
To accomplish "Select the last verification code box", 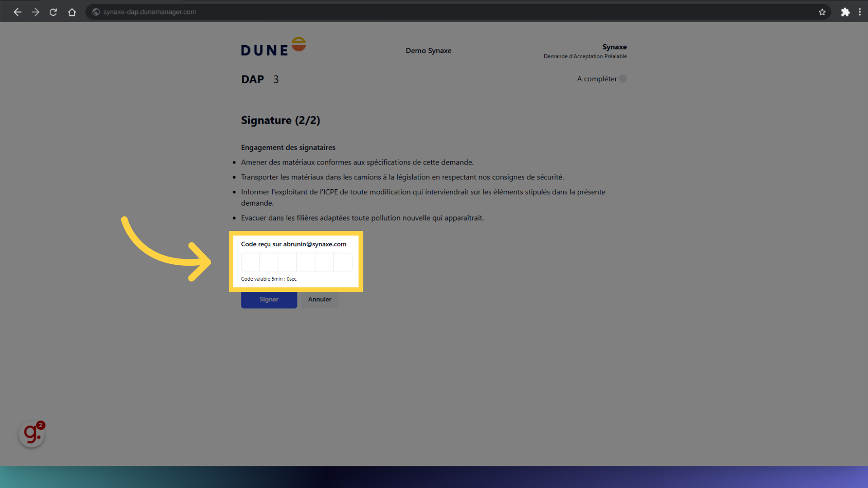I will tap(343, 262).
